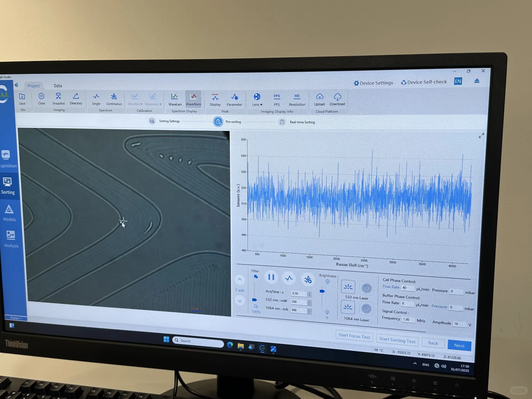Turn on the 1064 nm laser
Screen dimensions: 532x399
coord(348,307)
